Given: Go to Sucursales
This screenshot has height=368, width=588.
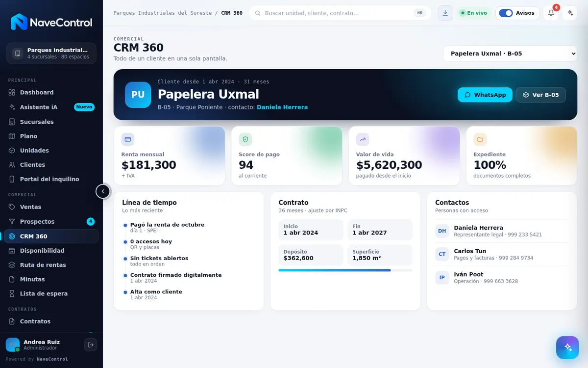Looking at the screenshot, I should 51,122.
